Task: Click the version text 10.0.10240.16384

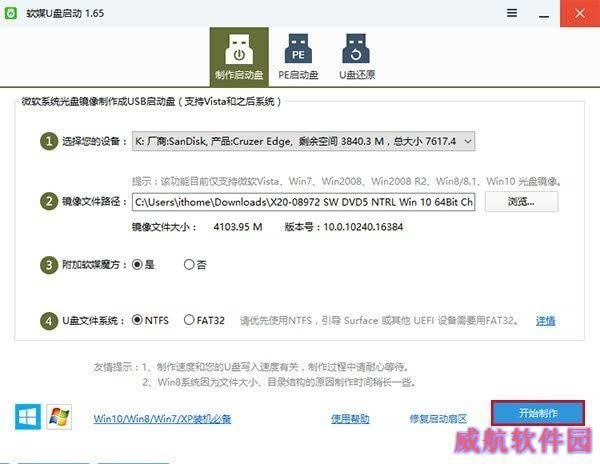Action: tap(363, 227)
